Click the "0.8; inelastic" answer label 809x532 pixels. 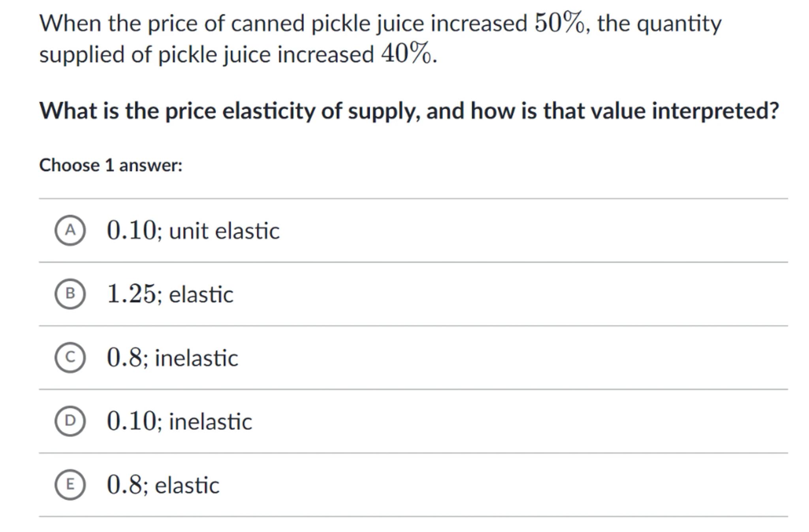tap(172, 358)
